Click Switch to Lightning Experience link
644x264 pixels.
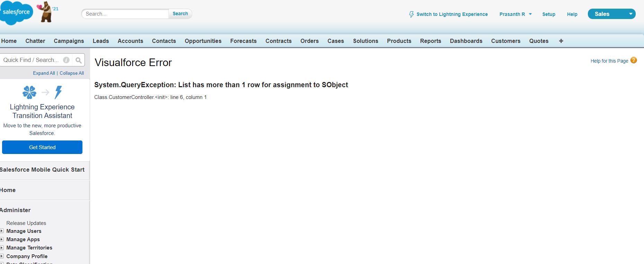[452, 14]
